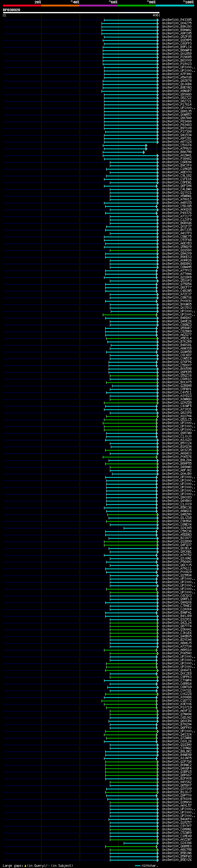Click hit label UniRef100_P29685

click(x=177, y=57)
